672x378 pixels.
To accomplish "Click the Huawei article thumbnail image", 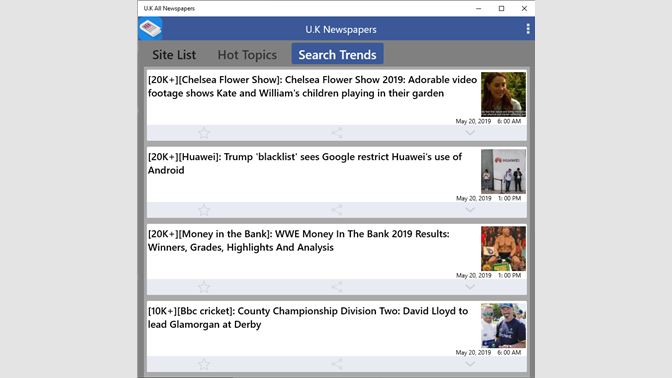I will (x=503, y=171).
